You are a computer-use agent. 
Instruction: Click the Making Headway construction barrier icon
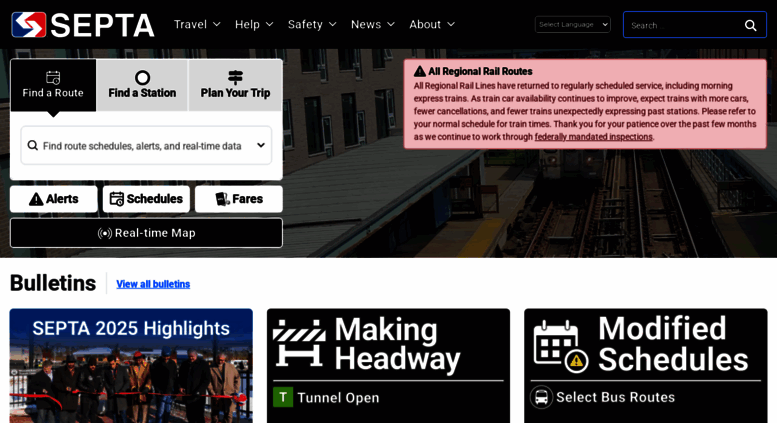pyautogui.click(x=299, y=343)
